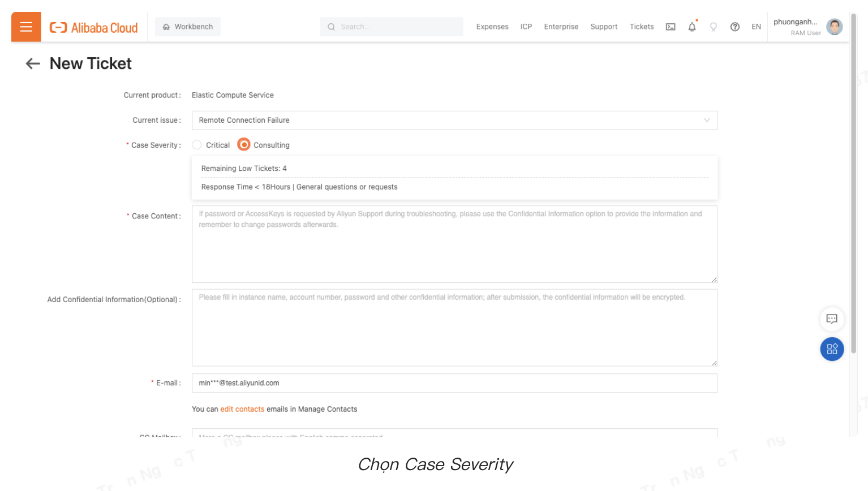Open the notifications bell
This screenshot has height=491, width=868.
[692, 27]
